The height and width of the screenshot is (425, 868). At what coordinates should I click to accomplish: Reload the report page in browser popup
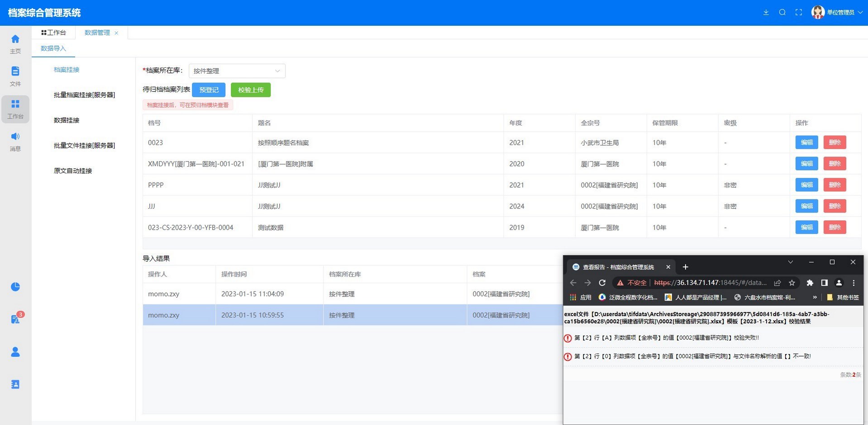pyautogui.click(x=602, y=283)
